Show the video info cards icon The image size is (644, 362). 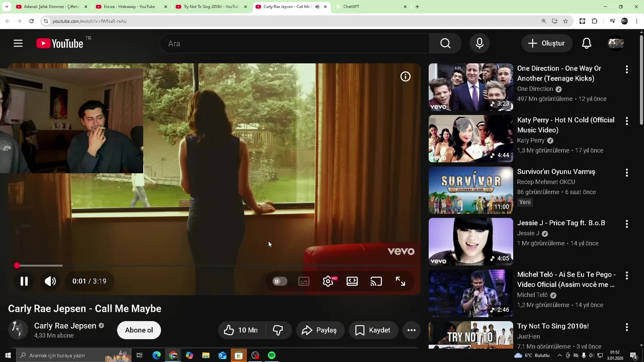[x=406, y=76]
